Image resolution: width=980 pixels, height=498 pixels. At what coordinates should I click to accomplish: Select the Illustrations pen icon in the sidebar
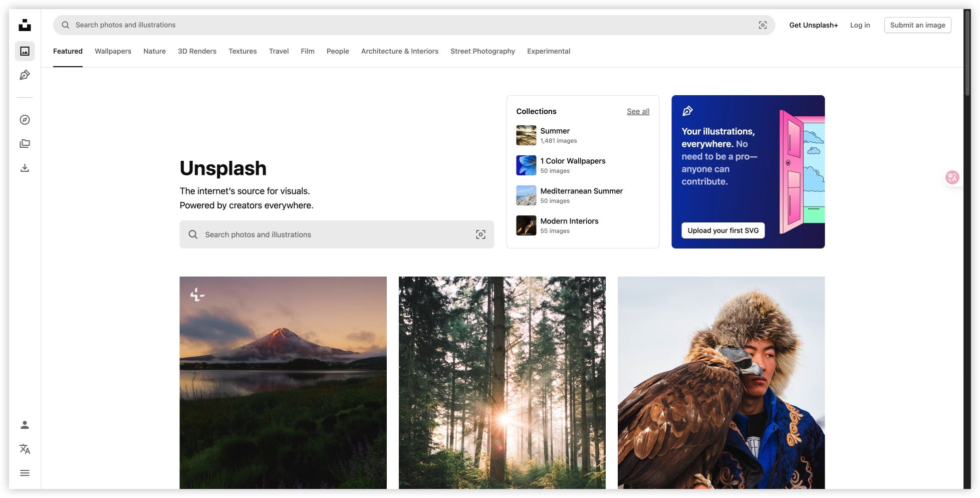25,75
